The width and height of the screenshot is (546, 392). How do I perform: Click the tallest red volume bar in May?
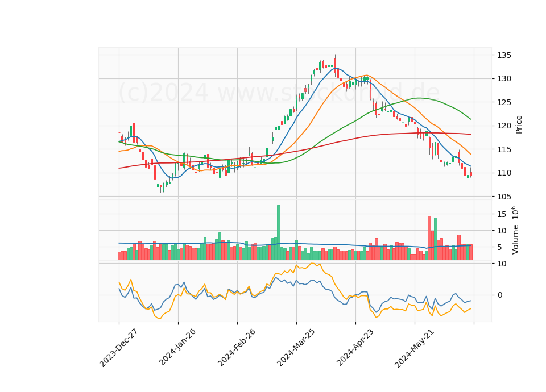pos(429,238)
